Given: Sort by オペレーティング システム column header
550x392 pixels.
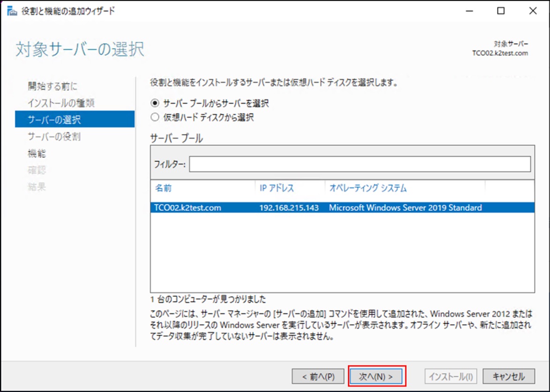Looking at the screenshot, I should tap(367, 188).
